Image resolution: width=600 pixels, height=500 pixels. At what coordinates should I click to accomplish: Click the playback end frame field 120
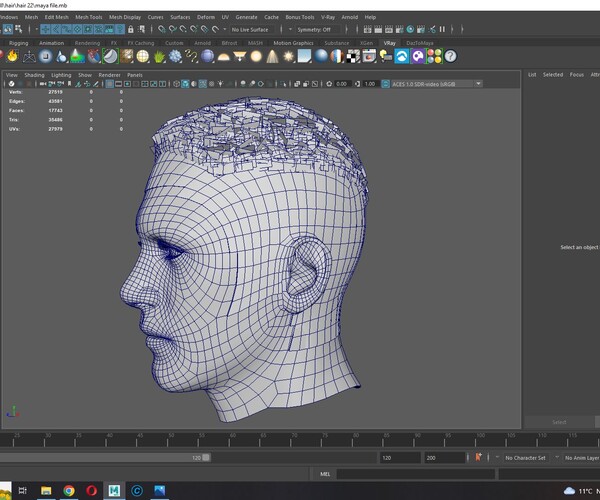click(400, 458)
